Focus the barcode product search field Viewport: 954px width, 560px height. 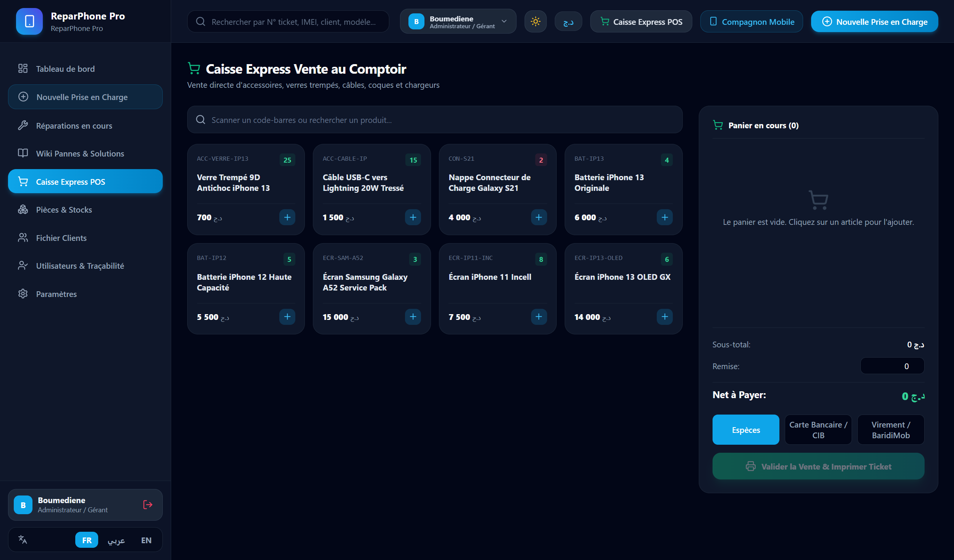point(435,119)
